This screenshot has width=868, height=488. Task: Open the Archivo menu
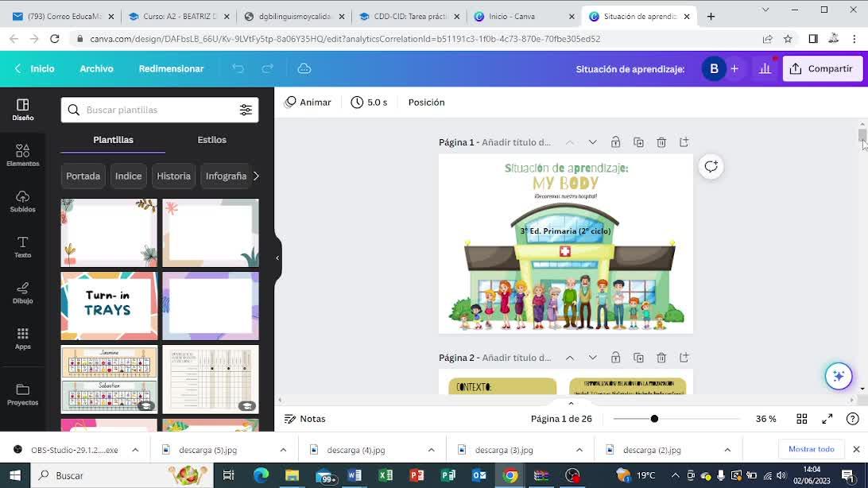click(x=96, y=68)
